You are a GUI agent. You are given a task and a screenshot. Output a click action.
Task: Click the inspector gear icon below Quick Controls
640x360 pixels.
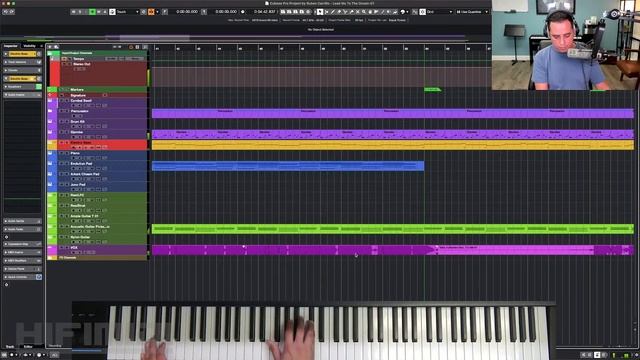pyautogui.click(x=6, y=284)
